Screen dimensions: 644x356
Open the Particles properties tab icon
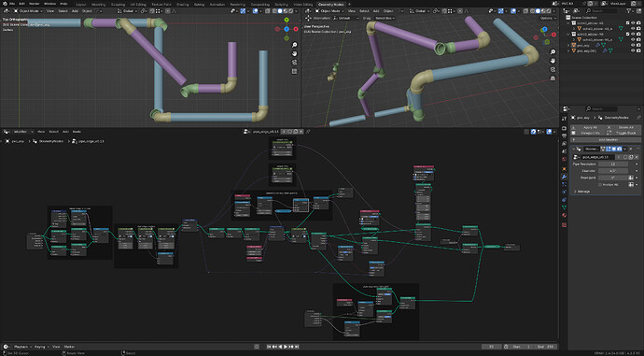click(565, 184)
